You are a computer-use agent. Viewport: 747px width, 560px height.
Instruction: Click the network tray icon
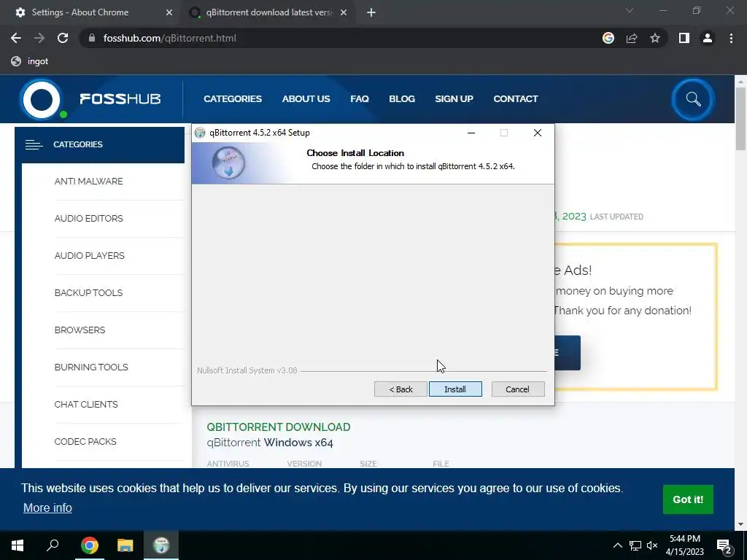635,545
